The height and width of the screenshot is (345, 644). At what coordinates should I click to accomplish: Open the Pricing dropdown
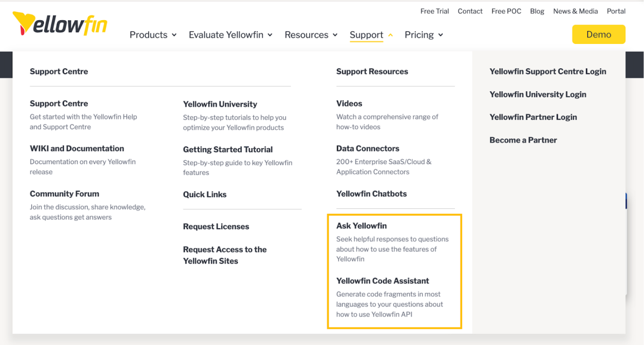click(423, 34)
